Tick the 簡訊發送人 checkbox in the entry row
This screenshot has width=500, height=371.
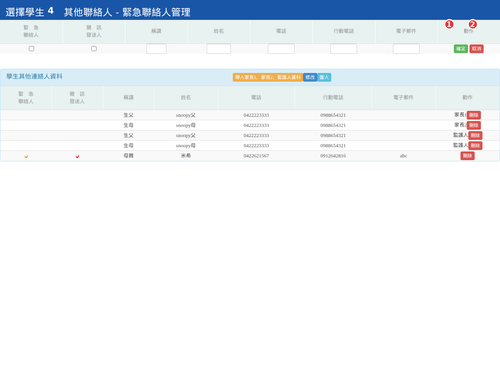(x=94, y=49)
